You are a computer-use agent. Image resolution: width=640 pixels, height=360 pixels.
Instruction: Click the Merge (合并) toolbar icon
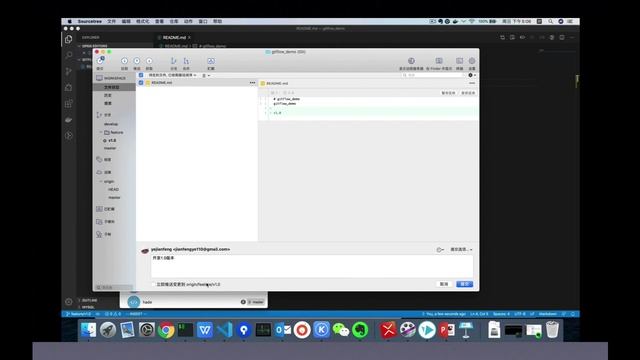(x=186, y=61)
